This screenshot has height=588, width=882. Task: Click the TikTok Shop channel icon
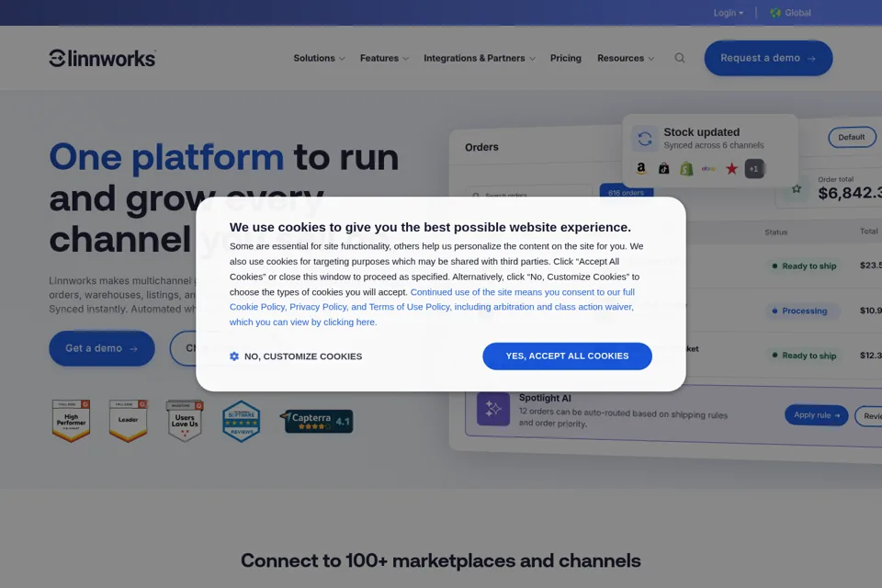click(663, 168)
